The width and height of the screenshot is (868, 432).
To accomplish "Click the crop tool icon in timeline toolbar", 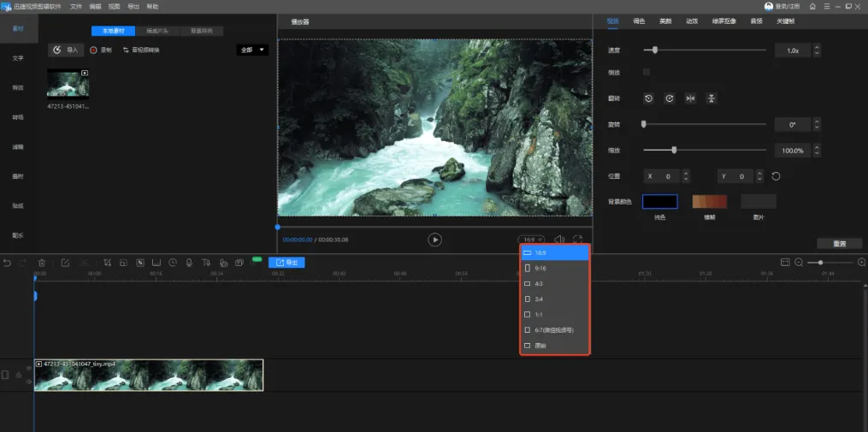I will coord(108,263).
